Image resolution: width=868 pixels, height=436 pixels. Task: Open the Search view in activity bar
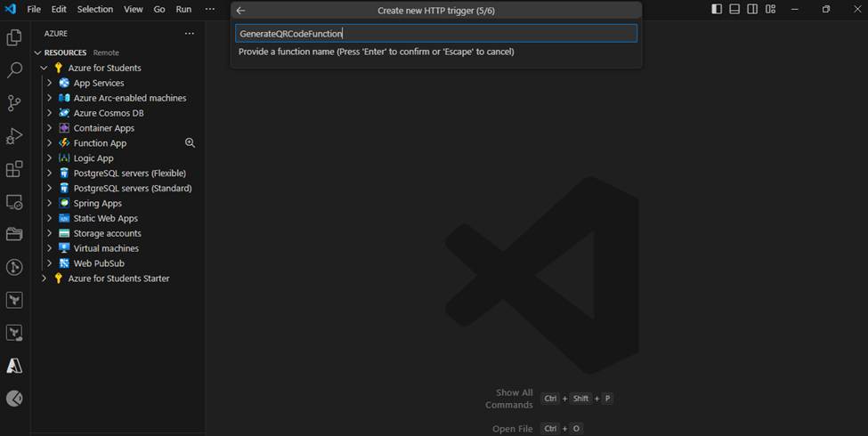pyautogui.click(x=14, y=70)
